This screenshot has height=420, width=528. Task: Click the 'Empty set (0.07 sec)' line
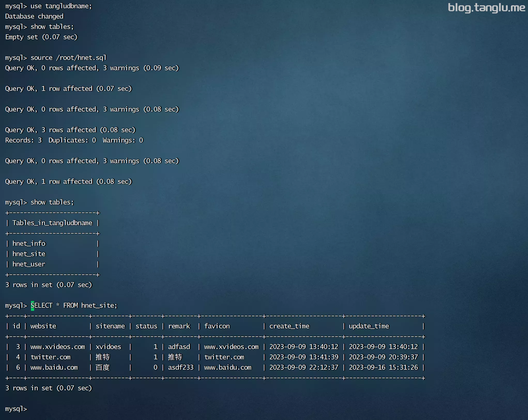point(41,37)
